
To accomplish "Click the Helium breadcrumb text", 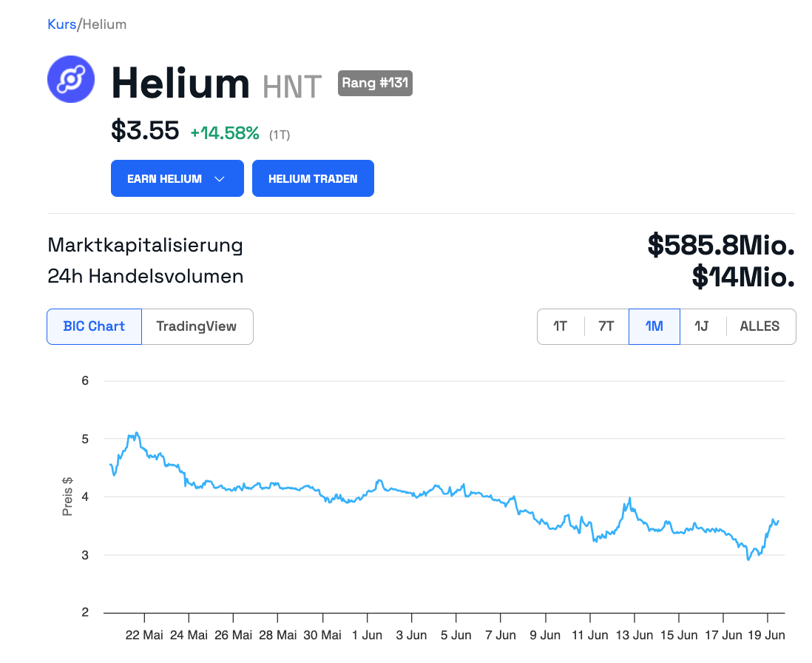I will [x=104, y=24].
